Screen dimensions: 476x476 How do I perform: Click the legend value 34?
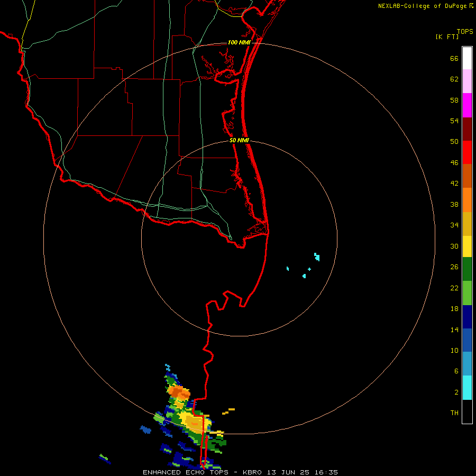pos(454,225)
